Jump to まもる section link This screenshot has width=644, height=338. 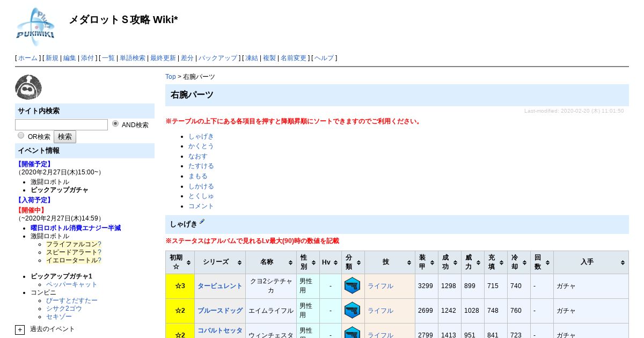point(198,176)
